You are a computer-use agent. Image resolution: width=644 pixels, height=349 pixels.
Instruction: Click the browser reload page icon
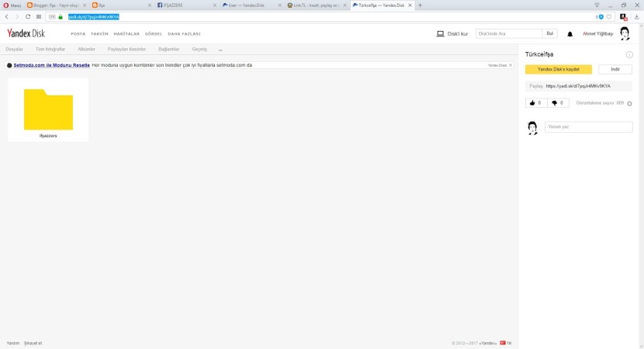[28, 16]
